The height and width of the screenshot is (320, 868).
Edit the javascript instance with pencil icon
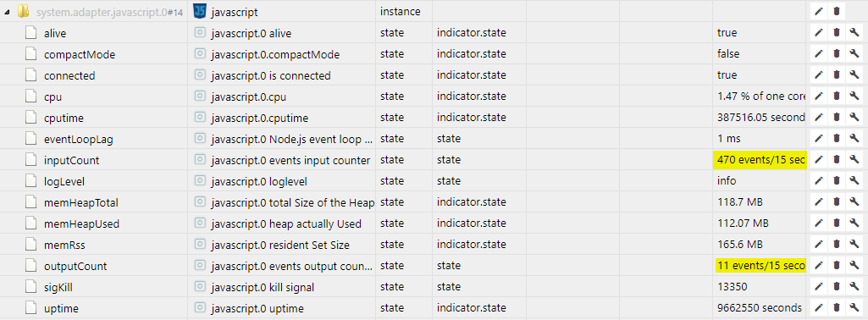[x=819, y=12]
